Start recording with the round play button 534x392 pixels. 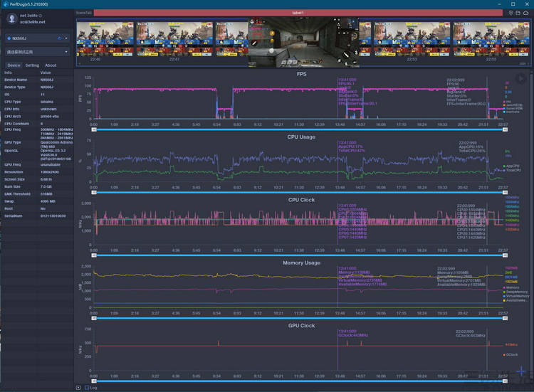coord(520,78)
